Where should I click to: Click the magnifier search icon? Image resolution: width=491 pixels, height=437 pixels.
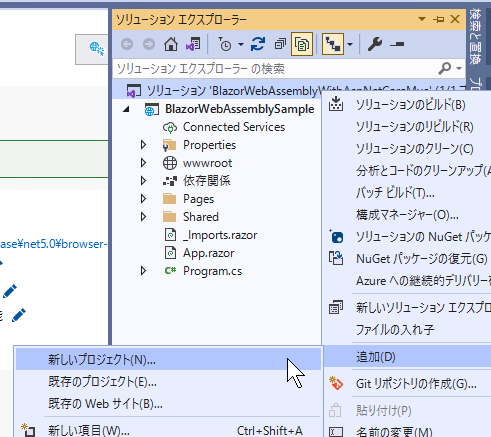[x=445, y=69]
